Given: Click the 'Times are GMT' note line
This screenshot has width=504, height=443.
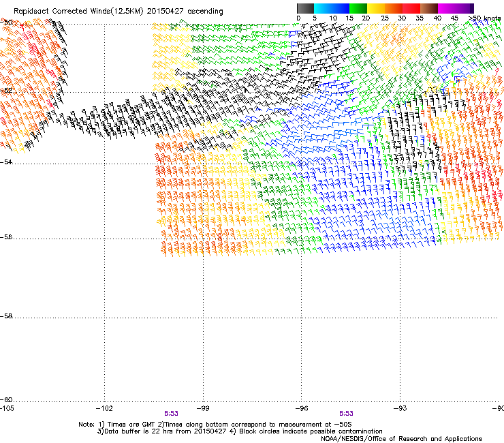Looking at the screenshot, I should pyautogui.click(x=215, y=425).
